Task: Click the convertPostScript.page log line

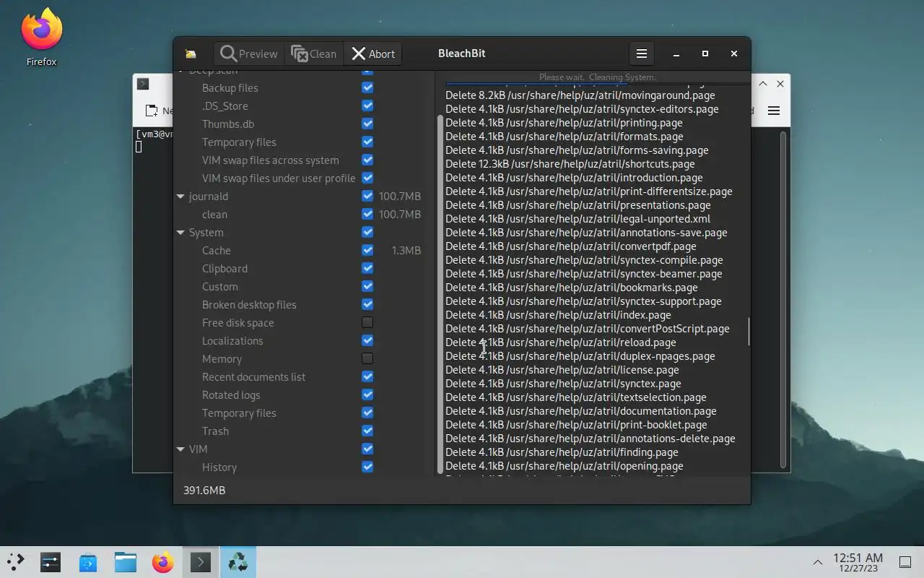Action: point(588,329)
